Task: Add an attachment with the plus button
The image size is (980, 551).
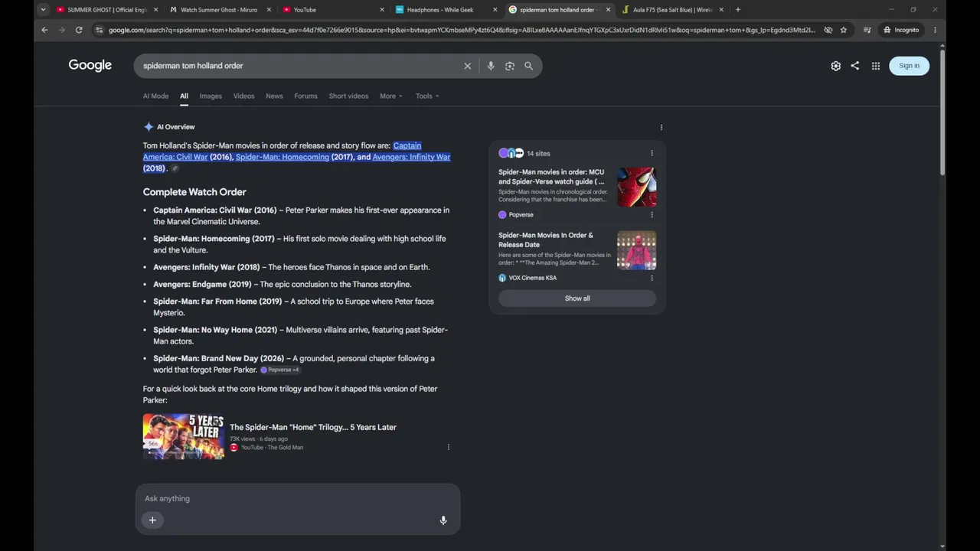Action: coord(152,520)
